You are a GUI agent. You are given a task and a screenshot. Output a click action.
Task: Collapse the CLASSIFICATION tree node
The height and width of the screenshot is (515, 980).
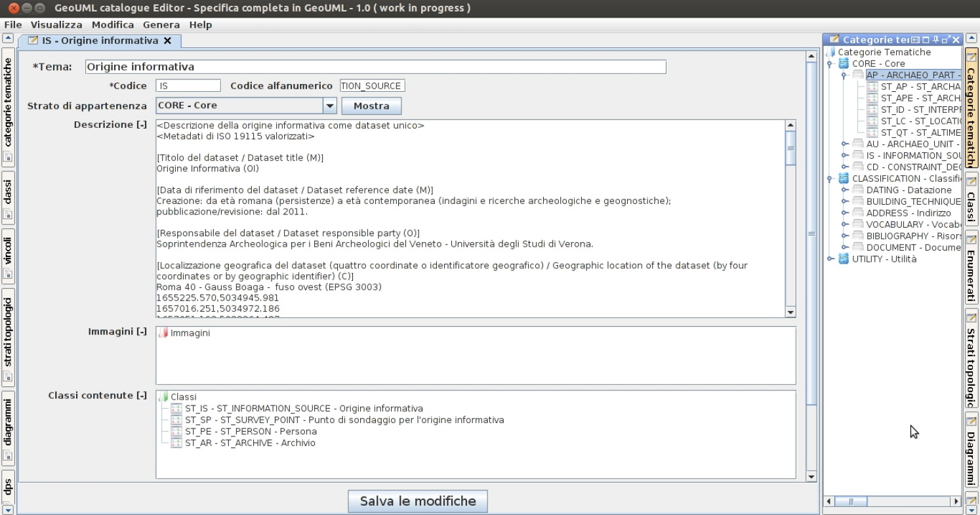click(x=830, y=179)
